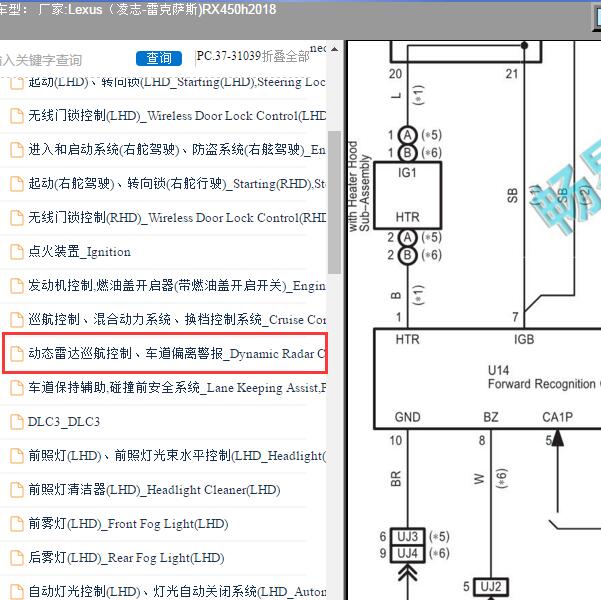Viewport: 601px width, 600px height.
Task: Click document icon of 车道保持辅助 row
Action: pyautogui.click(x=16, y=388)
